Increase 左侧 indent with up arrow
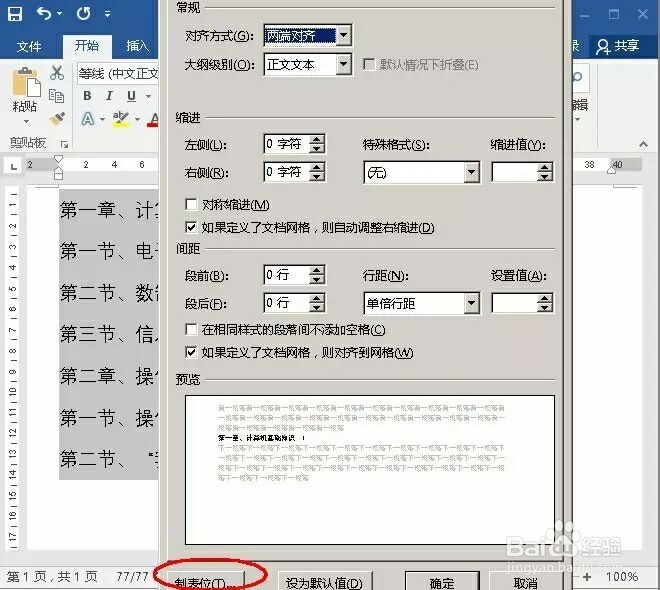The image size is (660, 590). [x=317, y=139]
